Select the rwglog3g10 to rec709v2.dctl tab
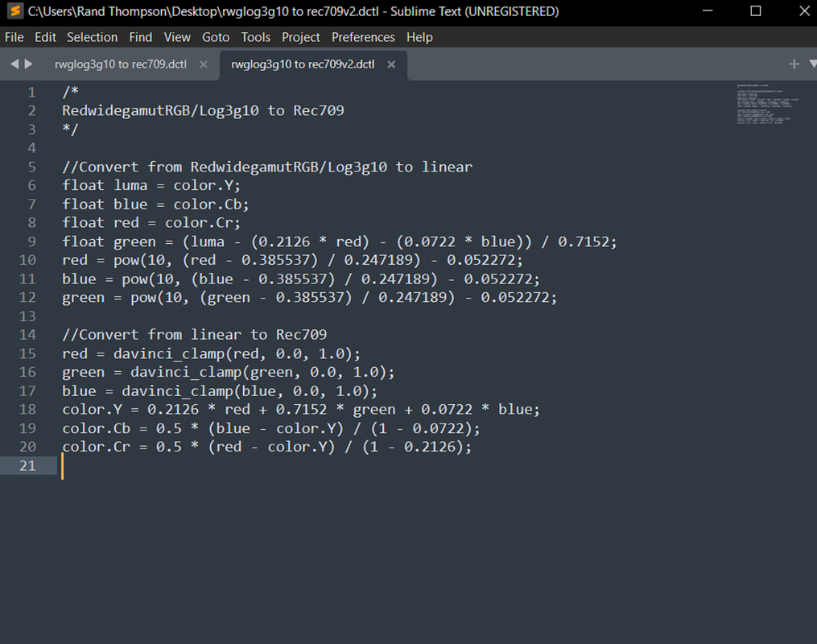The width and height of the screenshot is (817, 644). click(303, 64)
